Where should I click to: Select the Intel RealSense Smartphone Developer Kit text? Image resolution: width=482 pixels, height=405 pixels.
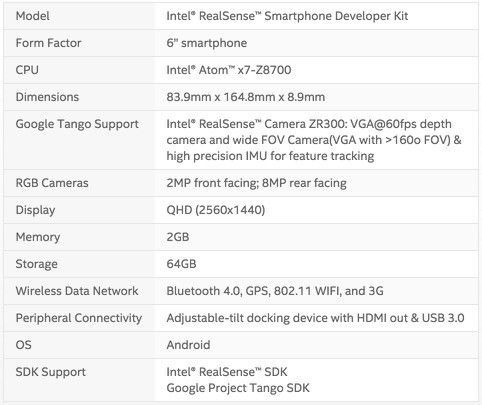pos(287,16)
